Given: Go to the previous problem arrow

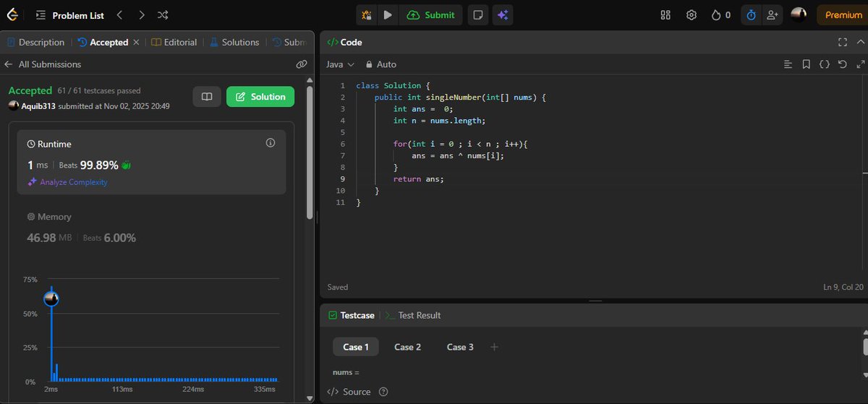Looking at the screenshot, I should point(120,14).
